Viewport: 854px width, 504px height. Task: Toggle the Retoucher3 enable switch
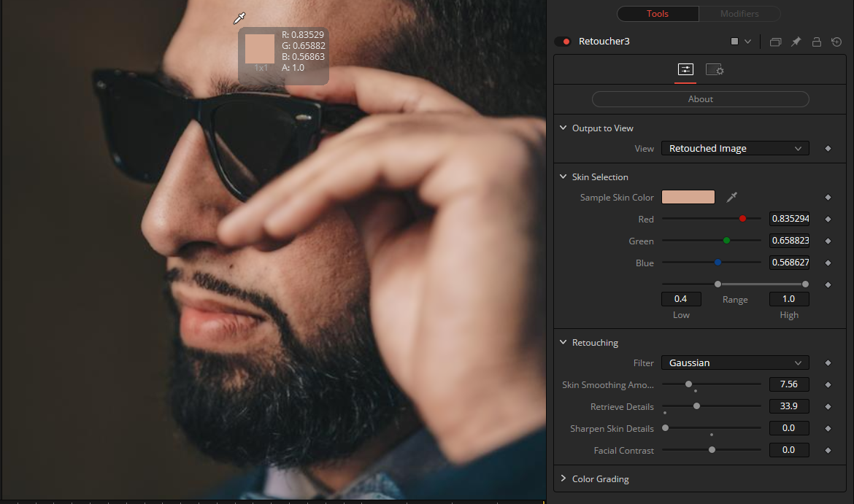coord(562,42)
